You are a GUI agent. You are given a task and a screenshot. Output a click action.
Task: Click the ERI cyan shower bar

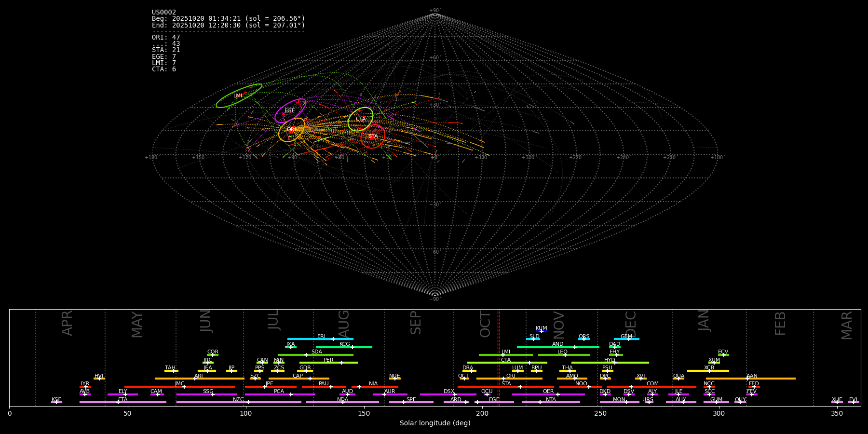pyautogui.click(x=320, y=339)
